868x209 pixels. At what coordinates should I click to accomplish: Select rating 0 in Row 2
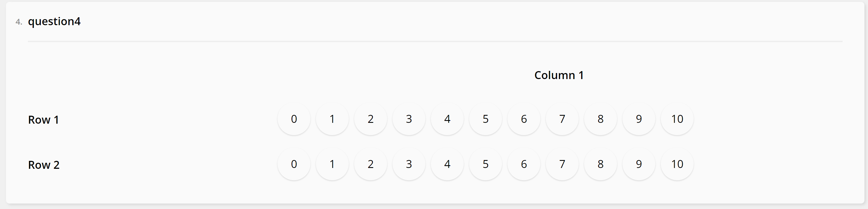294,164
